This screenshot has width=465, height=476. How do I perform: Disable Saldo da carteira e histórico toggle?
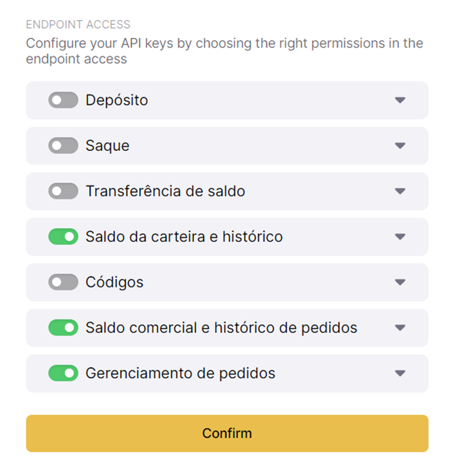tap(63, 236)
